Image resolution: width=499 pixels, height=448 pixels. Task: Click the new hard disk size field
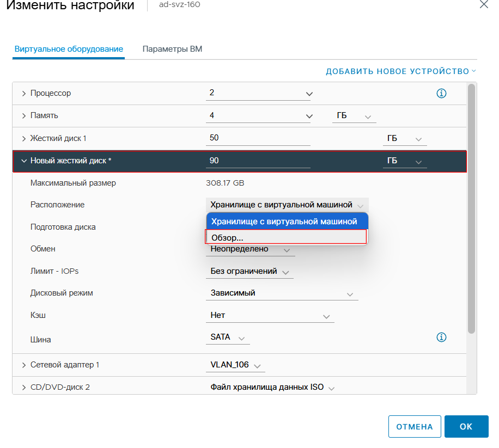point(258,161)
